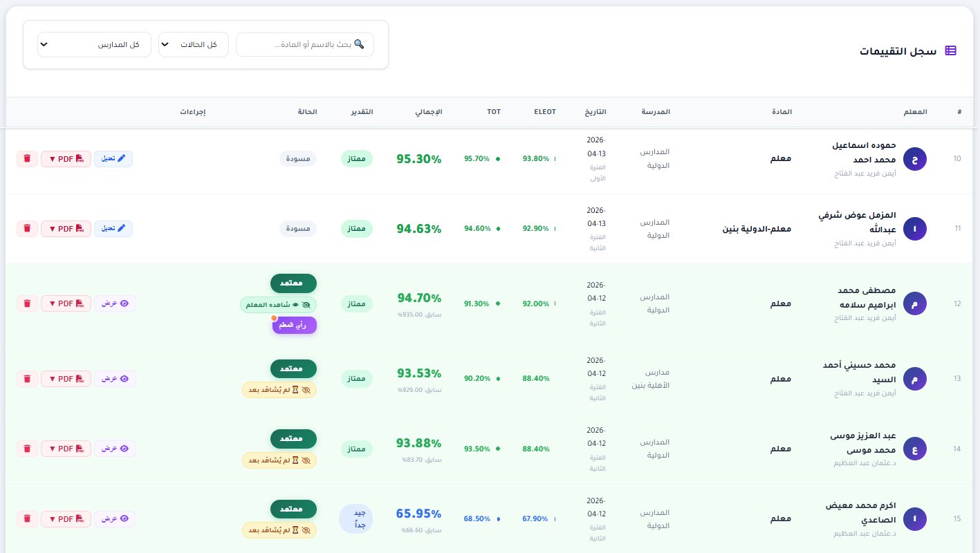Open PDF export dropdown for row 10
The image size is (980, 553).
tap(66, 158)
